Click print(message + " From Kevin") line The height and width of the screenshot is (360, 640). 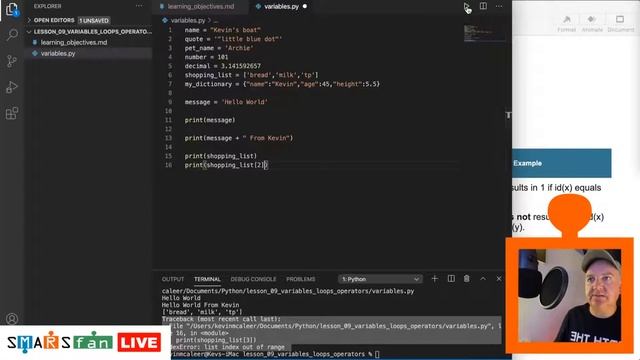click(x=239, y=138)
